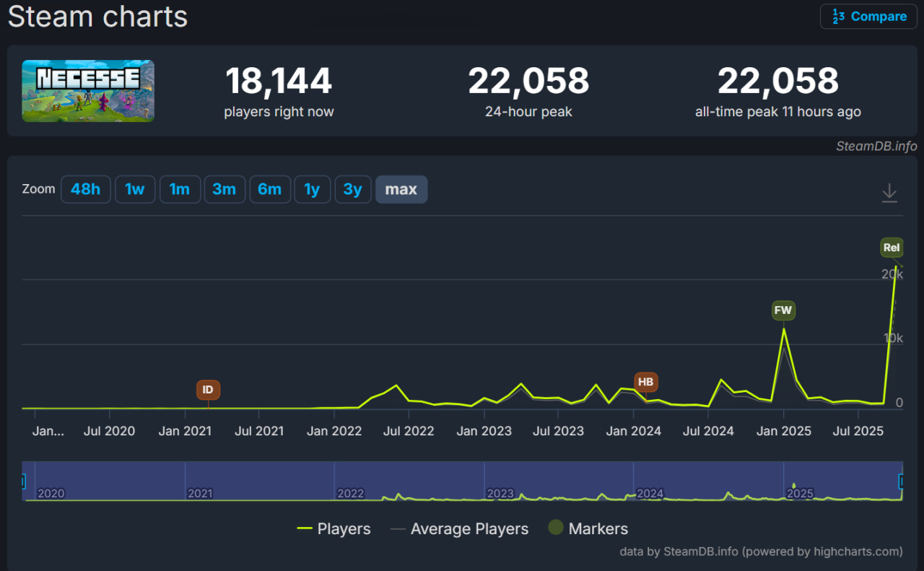The height and width of the screenshot is (571, 924).
Task: Click the Rel marker on the chart
Action: [892, 248]
